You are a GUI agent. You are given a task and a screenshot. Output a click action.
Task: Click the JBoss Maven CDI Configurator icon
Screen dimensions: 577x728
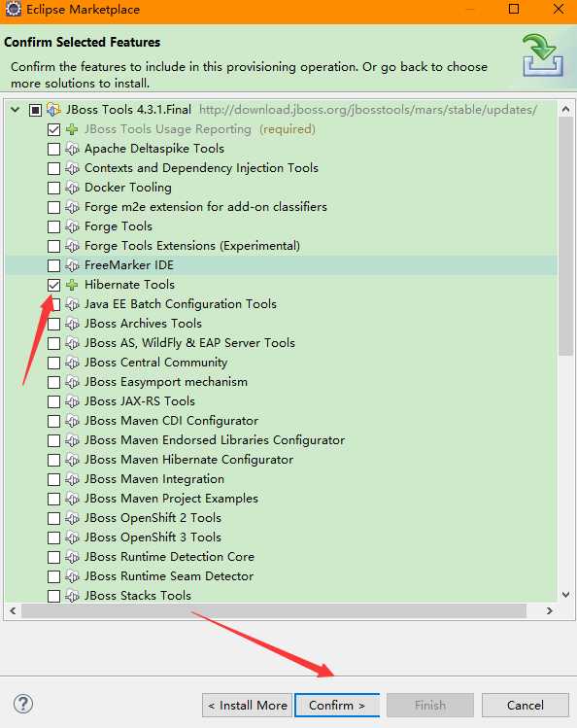tap(72, 421)
